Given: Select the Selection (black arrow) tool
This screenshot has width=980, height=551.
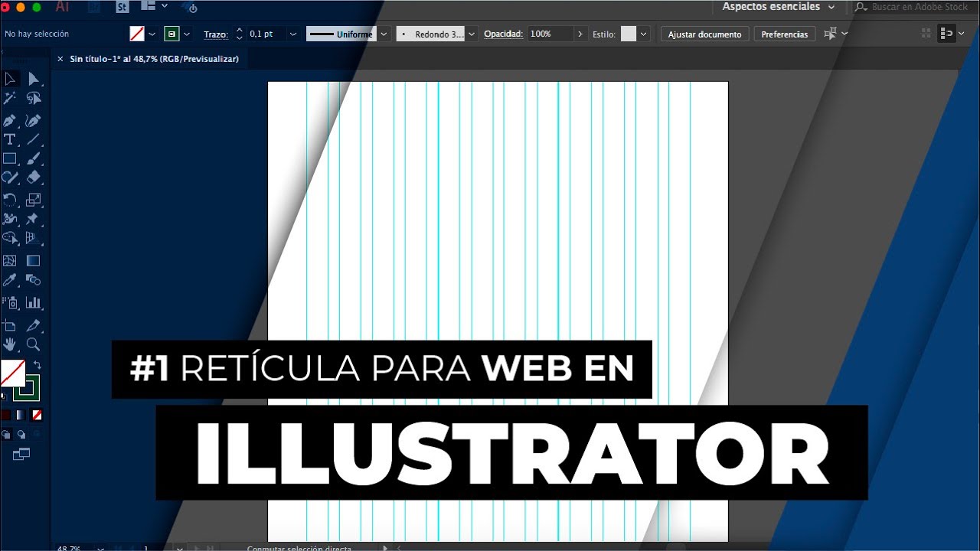Looking at the screenshot, I should pyautogui.click(x=10, y=79).
